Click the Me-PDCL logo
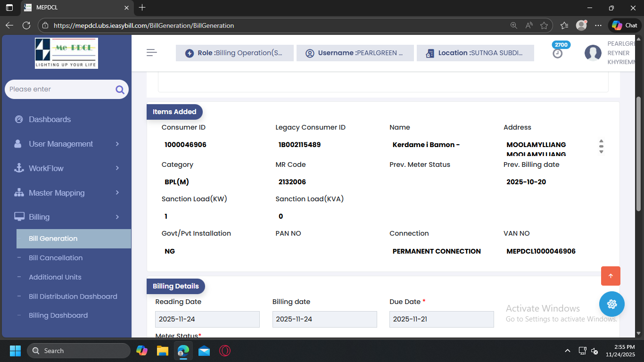 coord(66,53)
